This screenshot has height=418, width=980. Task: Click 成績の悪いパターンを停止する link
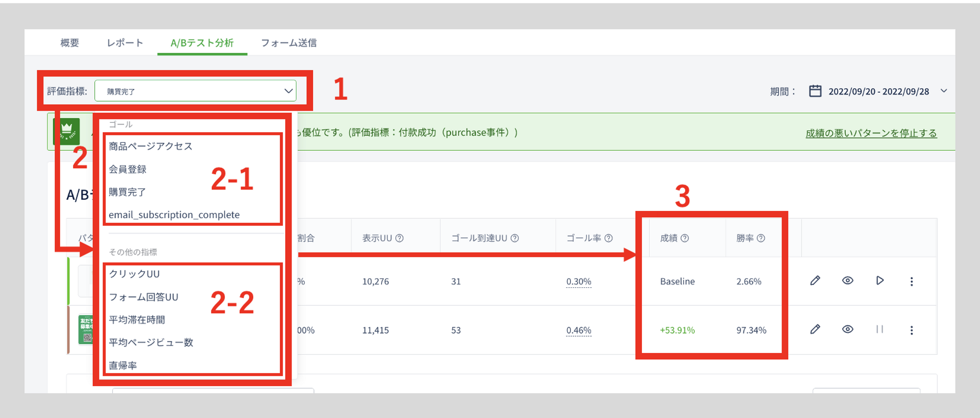click(x=871, y=133)
